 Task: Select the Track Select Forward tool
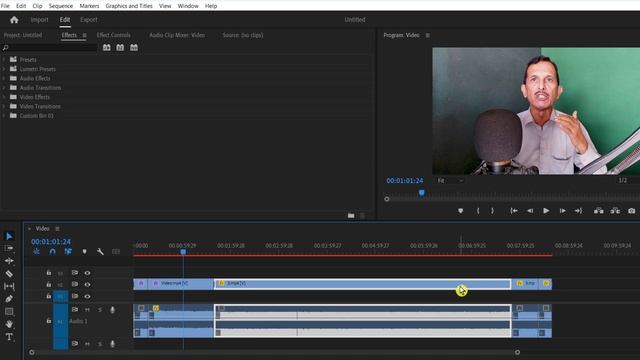(9, 248)
